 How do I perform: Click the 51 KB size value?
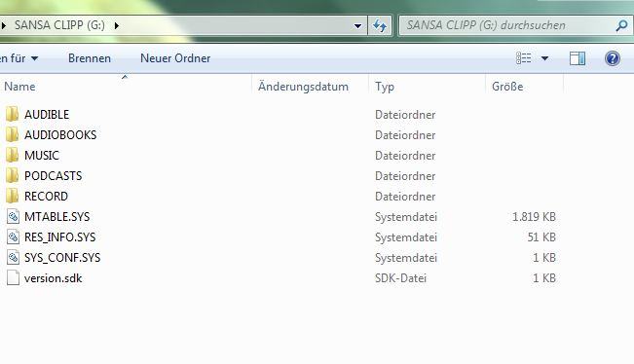coord(541,237)
